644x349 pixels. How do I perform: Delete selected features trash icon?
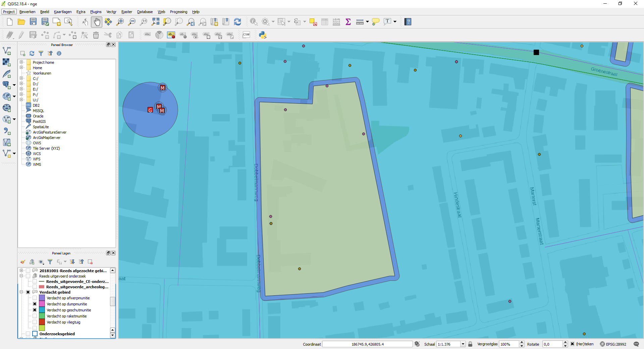[96, 35]
